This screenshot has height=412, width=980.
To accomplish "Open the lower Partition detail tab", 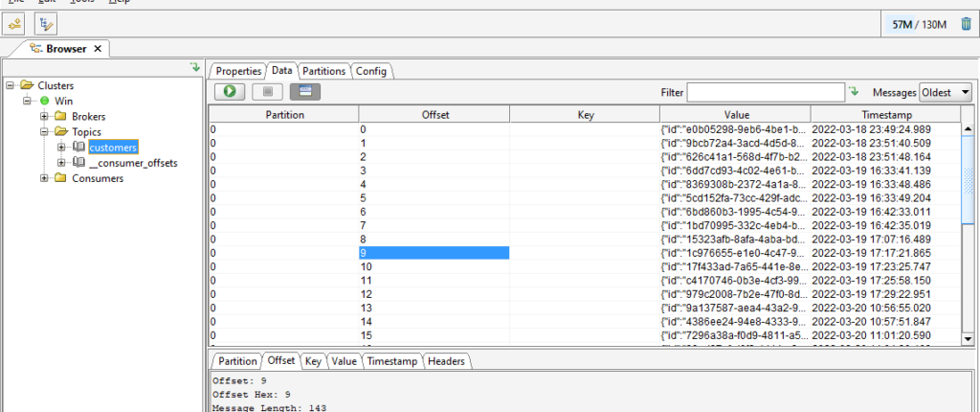I will point(237,361).
